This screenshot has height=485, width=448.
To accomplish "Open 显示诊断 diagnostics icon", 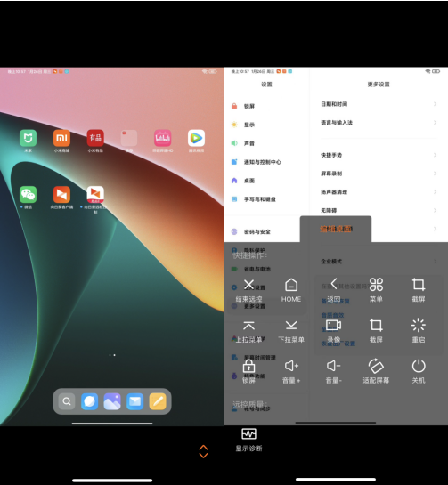I will click(x=248, y=434).
